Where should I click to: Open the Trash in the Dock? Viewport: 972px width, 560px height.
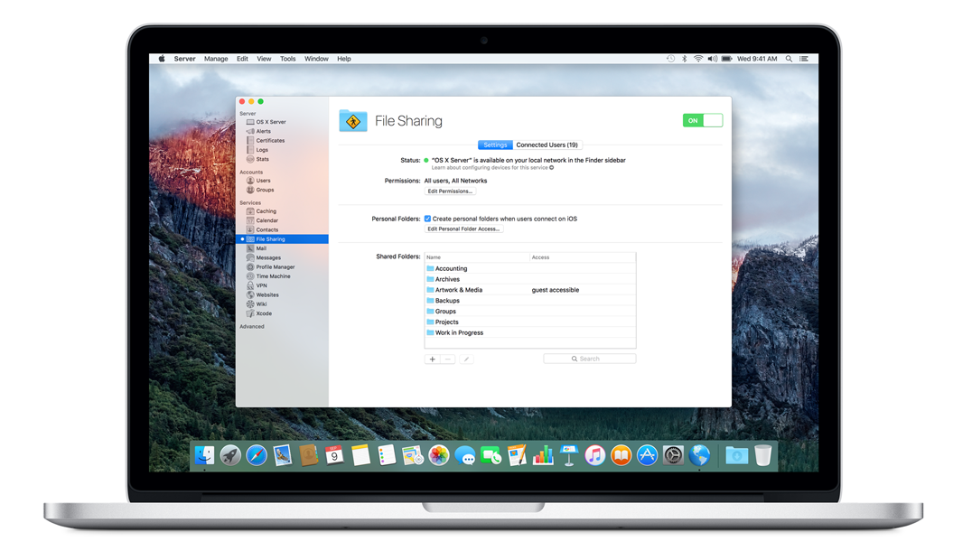pyautogui.click(x=763, y=456)
